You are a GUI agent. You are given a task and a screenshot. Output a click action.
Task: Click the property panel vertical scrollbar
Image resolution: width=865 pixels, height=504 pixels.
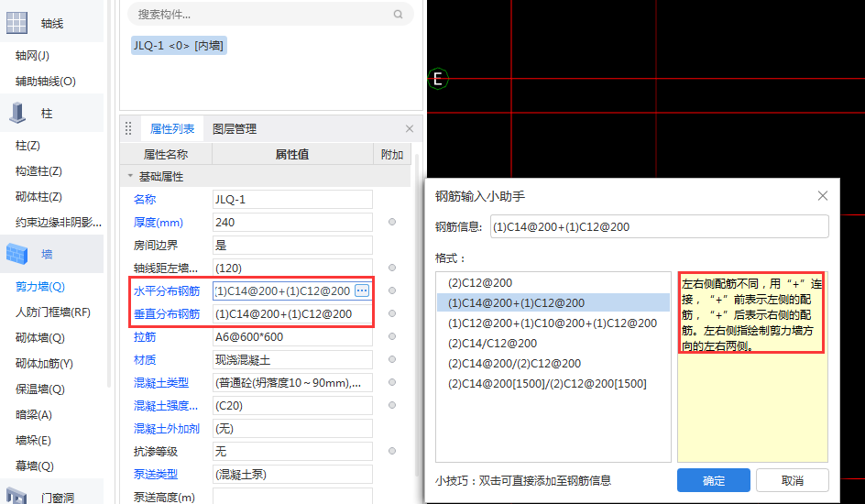tap(417, 314)
